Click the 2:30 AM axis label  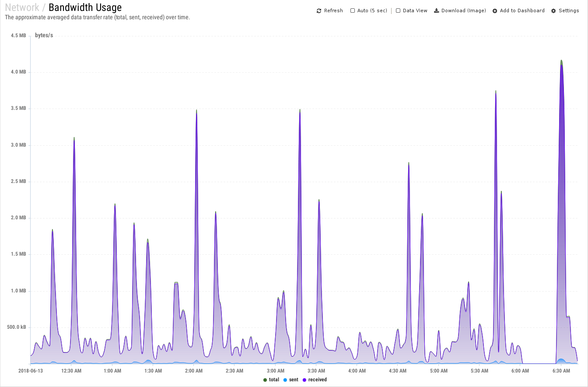coord(234,371)
